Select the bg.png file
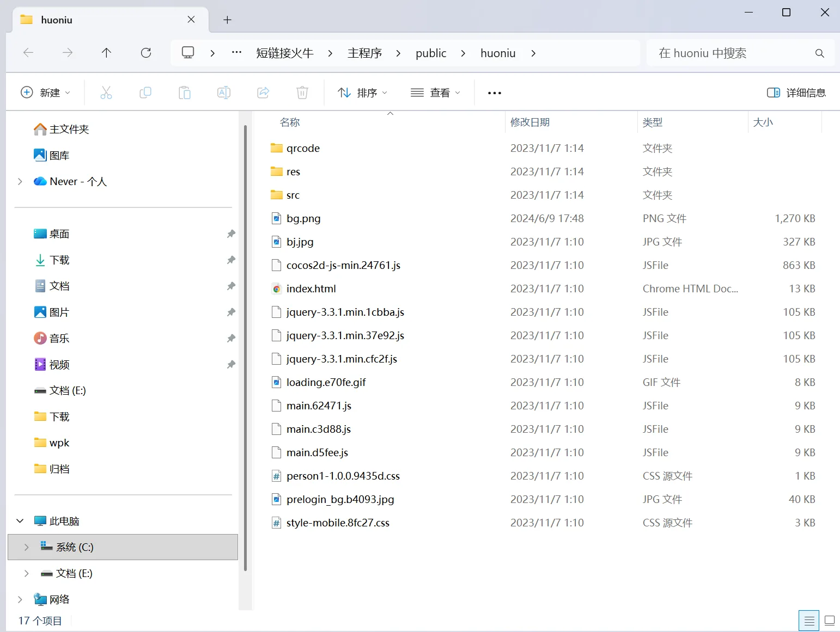Image resolution: width=840 pixels, height=632 pixels. point(303,218)
